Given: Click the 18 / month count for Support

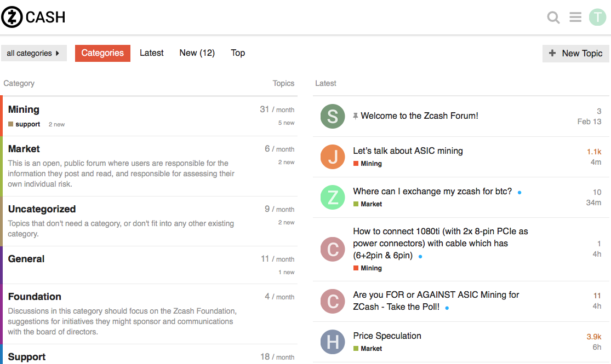Looking at the screenshot, I should 277,357.
